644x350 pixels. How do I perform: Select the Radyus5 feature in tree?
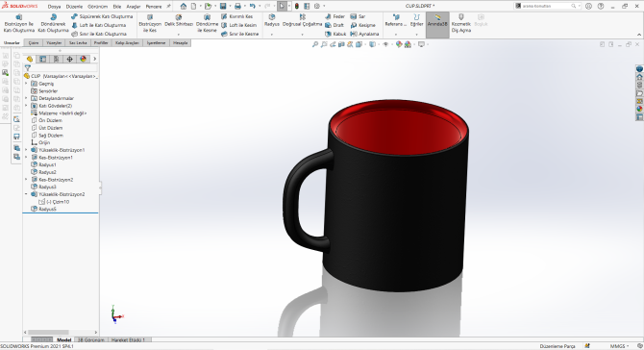point(47,209)
